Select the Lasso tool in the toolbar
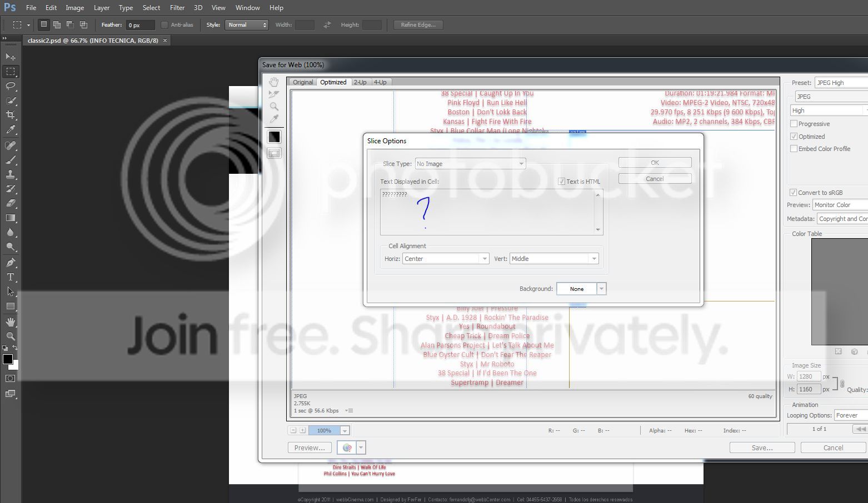 (x=11, y=86)
